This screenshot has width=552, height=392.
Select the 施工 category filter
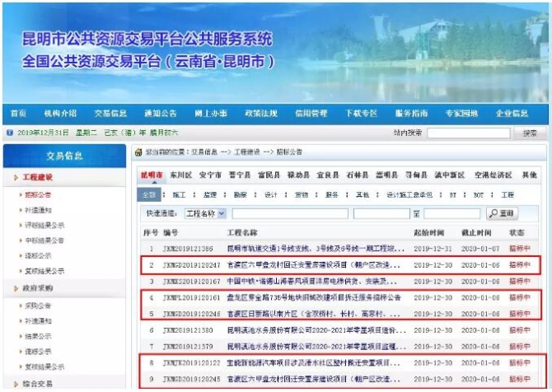[178, 195]
